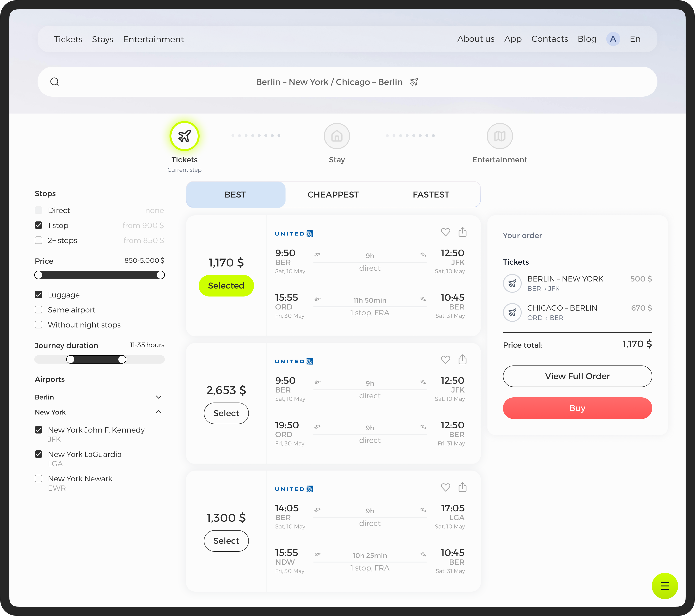This screenshot has width=695, height=616.
Task: Open Stays in the top navigation
Action: tap(102, 39)
